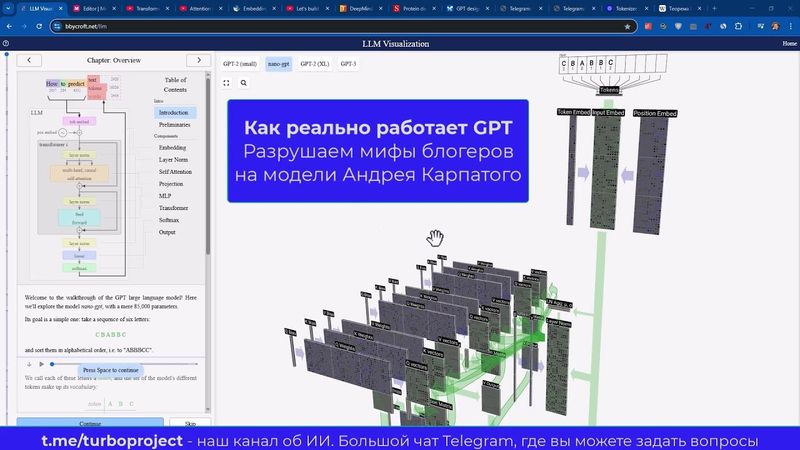Open Introduction in the table of contents
This screenshot has height=450, width=800.
173,112
